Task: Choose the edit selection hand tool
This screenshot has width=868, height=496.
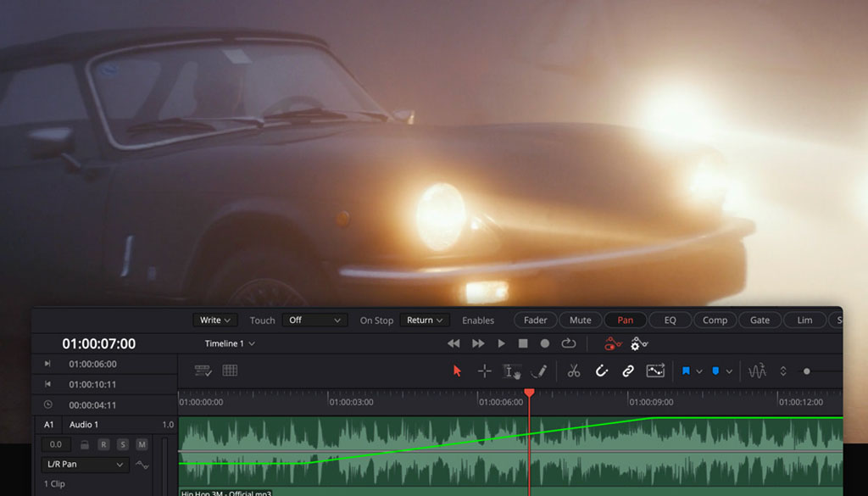Action: pyautogui.click(x=511, y=371)
